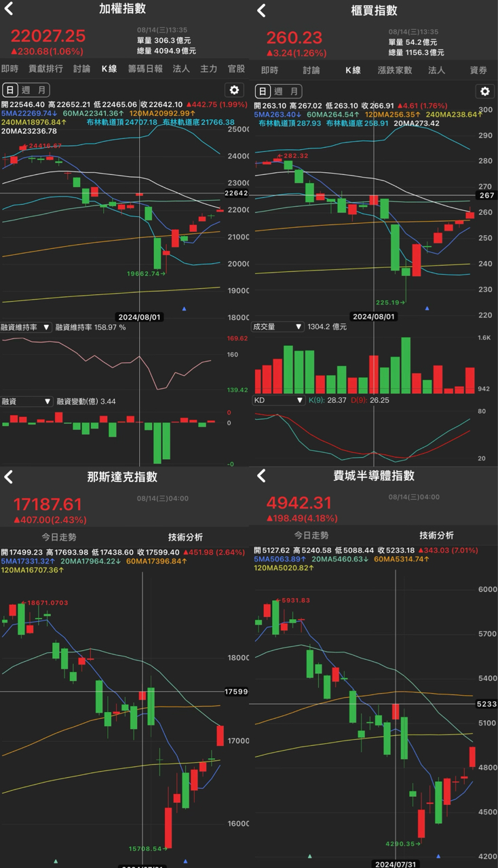Open 漲跌家數 tab in 櫃買指數
Viewport: 498px width, 868px height.
(x=394, y=70)
